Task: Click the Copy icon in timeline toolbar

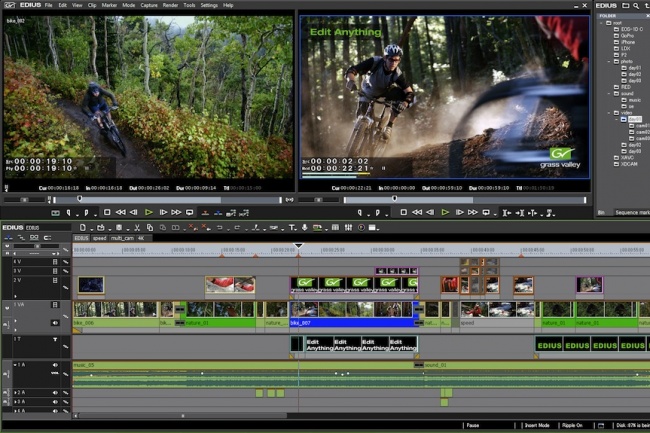Action: [x=150, y=227]
